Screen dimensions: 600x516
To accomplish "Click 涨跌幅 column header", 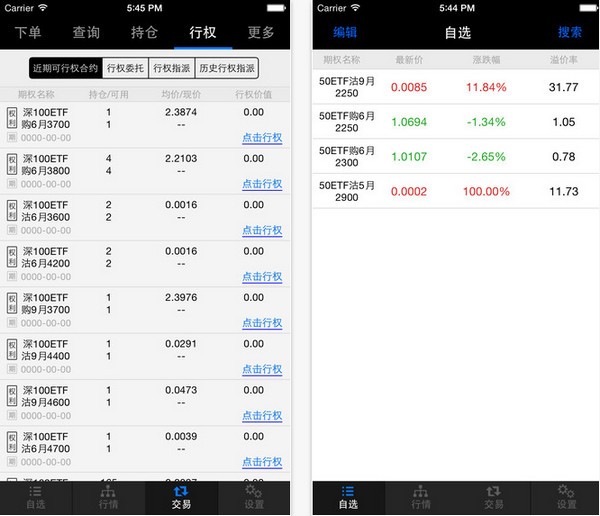I will pyautogui.click(x=486, y=60).
